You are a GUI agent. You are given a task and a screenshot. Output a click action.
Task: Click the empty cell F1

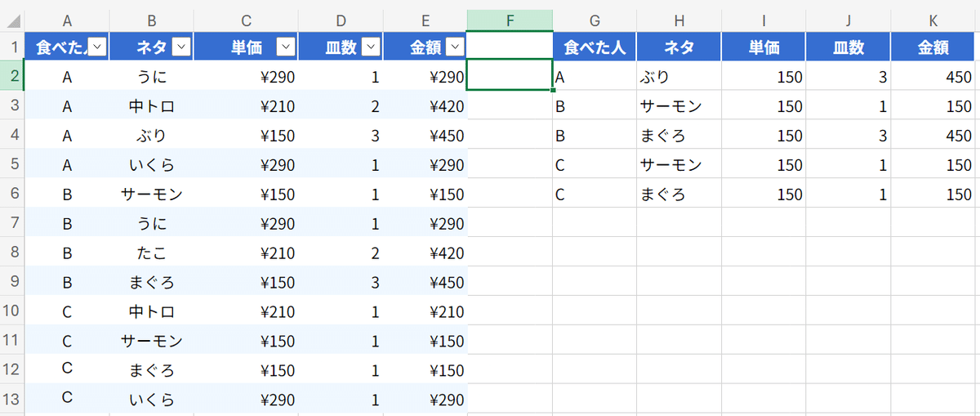point(510,47)
